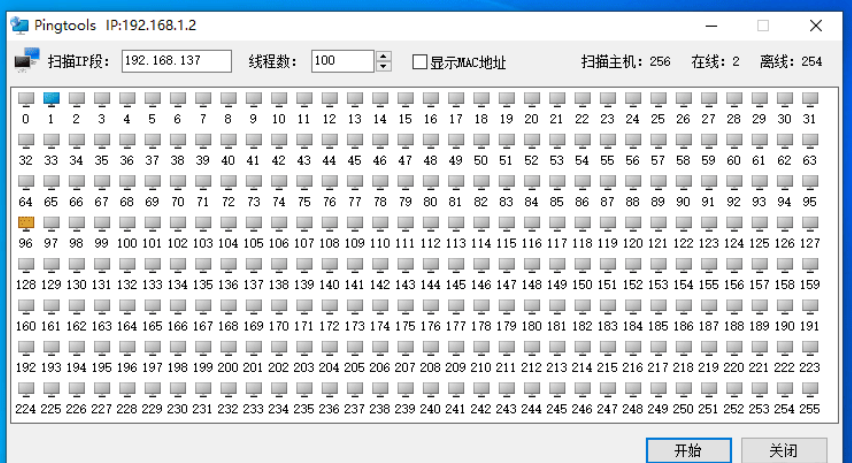This screenshot has width=852, height=463.
Task: Select host icon numbered 16
Action: coord(430,99)
